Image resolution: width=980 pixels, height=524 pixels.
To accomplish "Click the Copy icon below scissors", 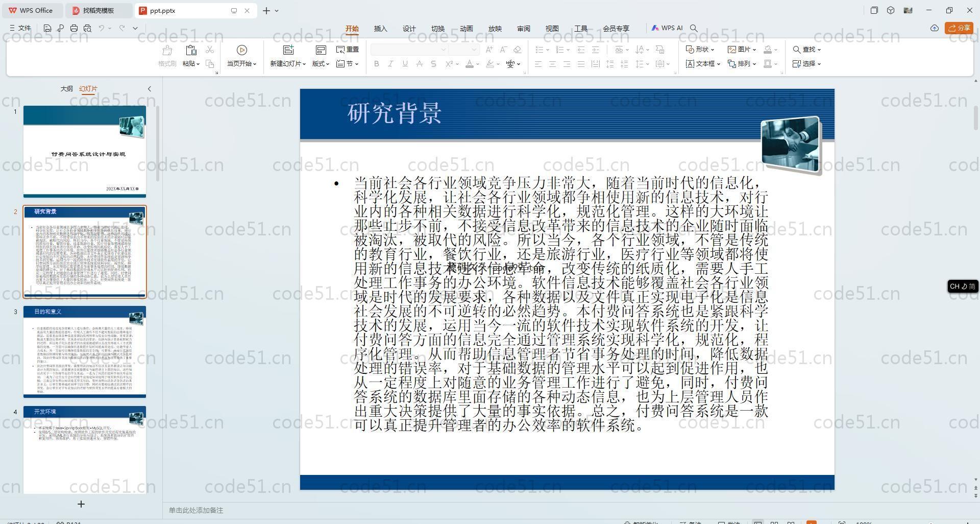I will pyautogui.click(x=210, y=64).
